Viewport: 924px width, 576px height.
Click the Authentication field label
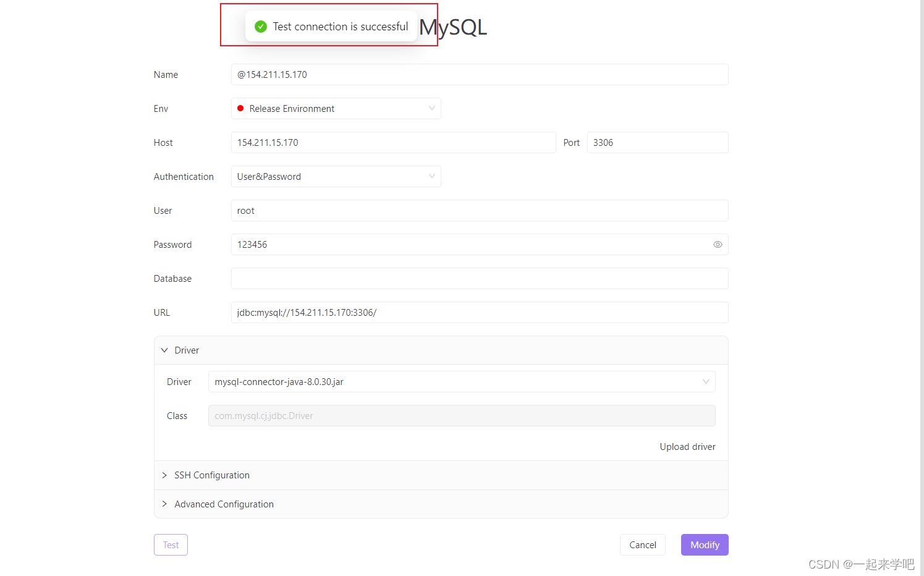point(184,177)
